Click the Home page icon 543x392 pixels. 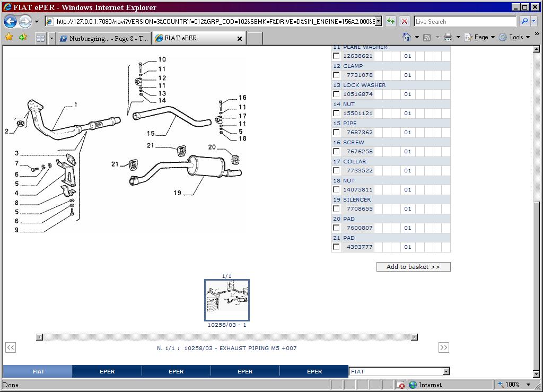(x=407, y=37)
